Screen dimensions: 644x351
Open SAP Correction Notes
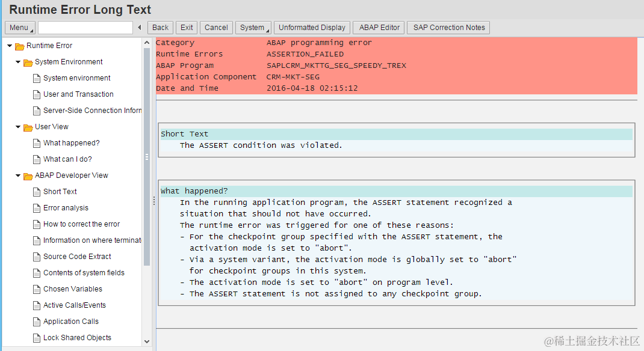click(x=448, y=28)
